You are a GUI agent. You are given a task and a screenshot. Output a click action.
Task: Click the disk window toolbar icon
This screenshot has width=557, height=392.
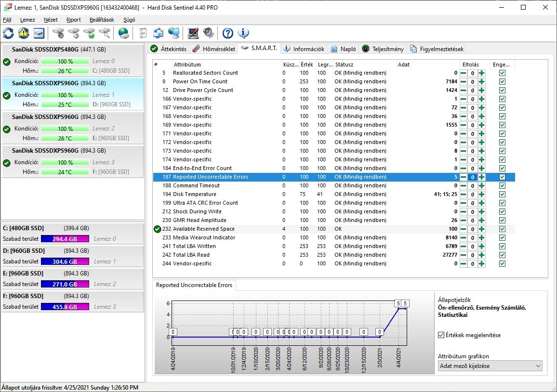pyautogui.click(x=39, y=33)
